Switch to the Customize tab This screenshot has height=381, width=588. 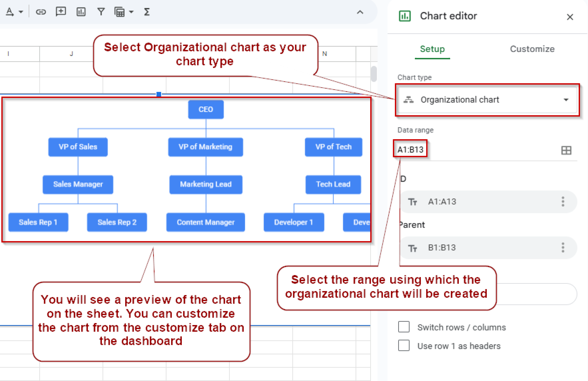532,49
